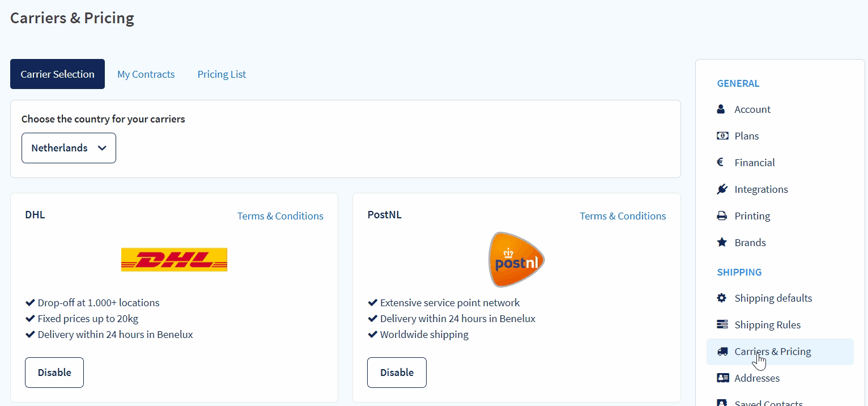868x406 pixels.
Task: Disable the DHL carrier
Action: [54, 373]
